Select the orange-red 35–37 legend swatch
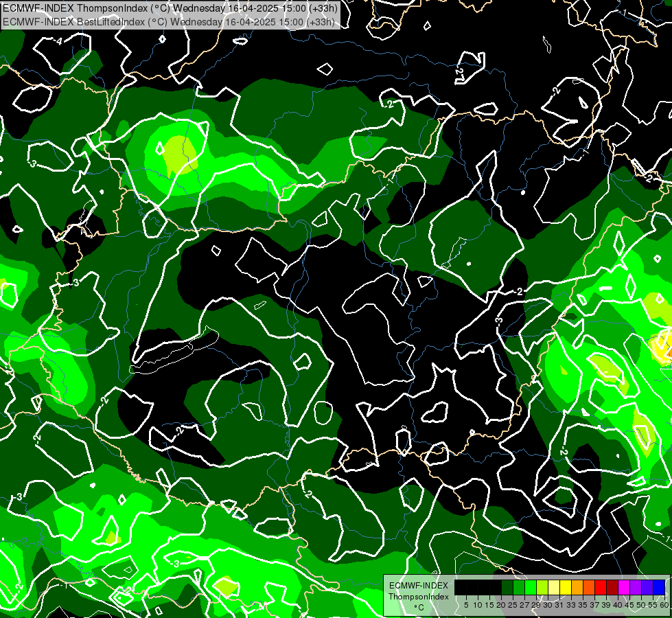672x618 pixels. pos(589,587)
